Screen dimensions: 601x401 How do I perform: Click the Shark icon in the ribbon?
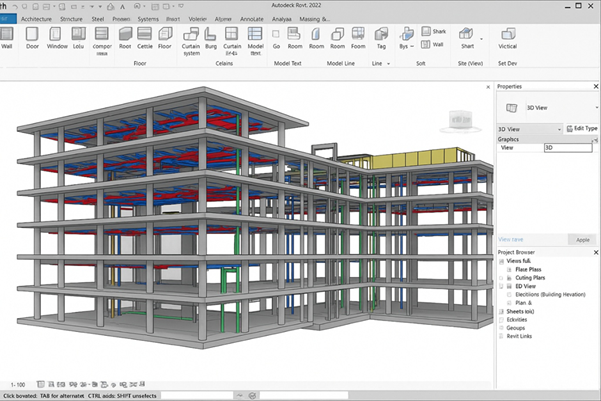click(x=433, y=32)
